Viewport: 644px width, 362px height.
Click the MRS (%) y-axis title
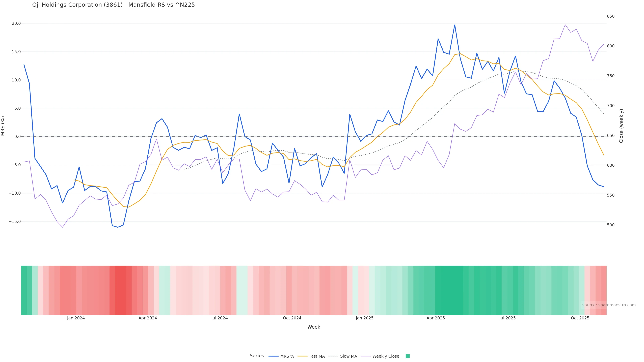coord(3,126)
